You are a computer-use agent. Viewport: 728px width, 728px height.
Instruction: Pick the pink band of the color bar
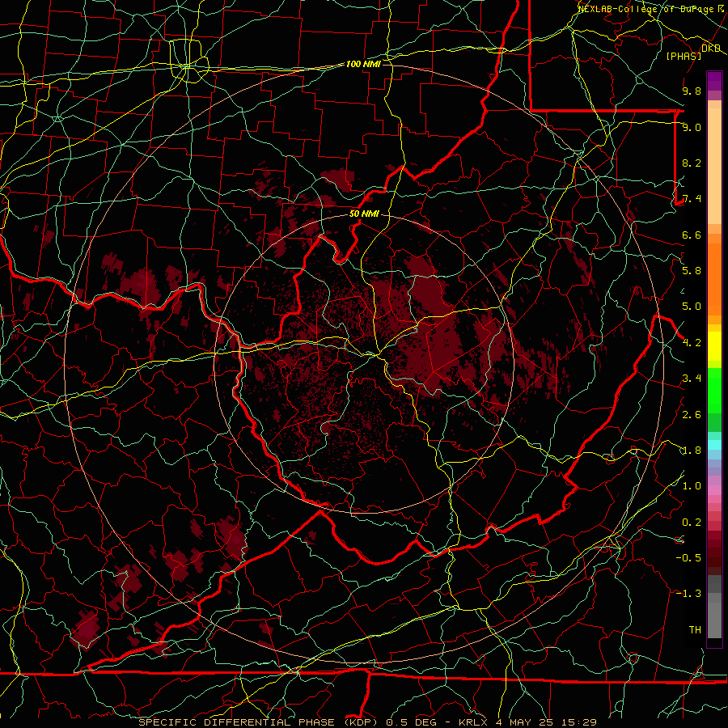point(714,490)
